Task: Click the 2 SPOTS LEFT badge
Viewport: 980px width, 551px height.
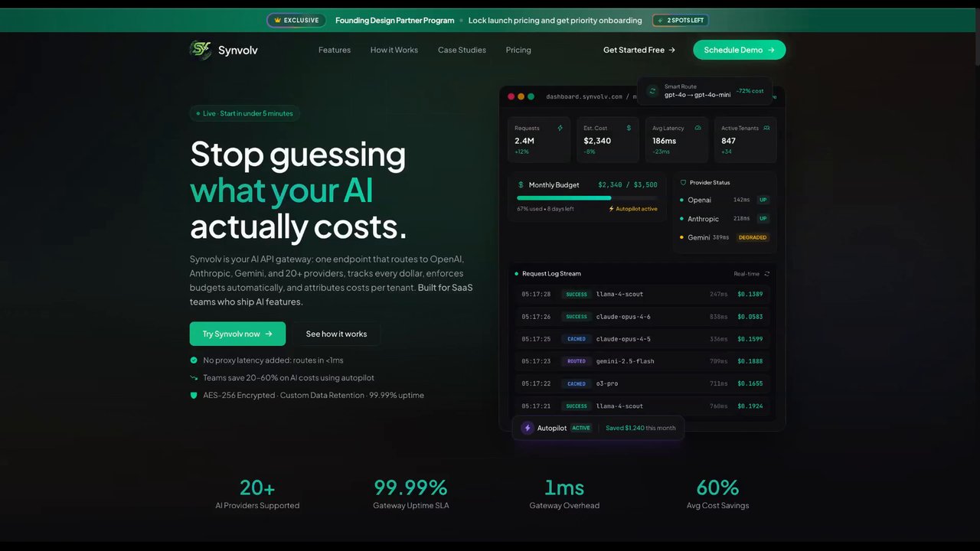Action: point(681,21)
